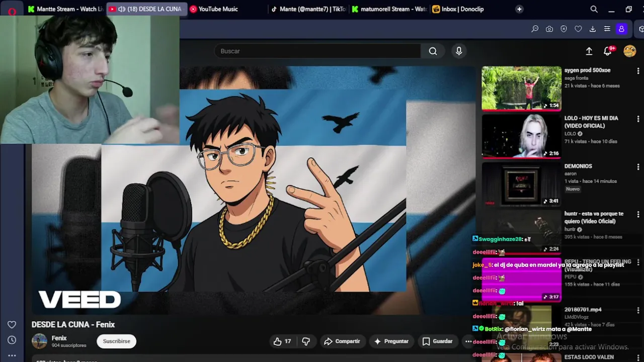Open the Fenix channel name link
The height and width of the screenshot is (362, 644).
click(59, 338)
